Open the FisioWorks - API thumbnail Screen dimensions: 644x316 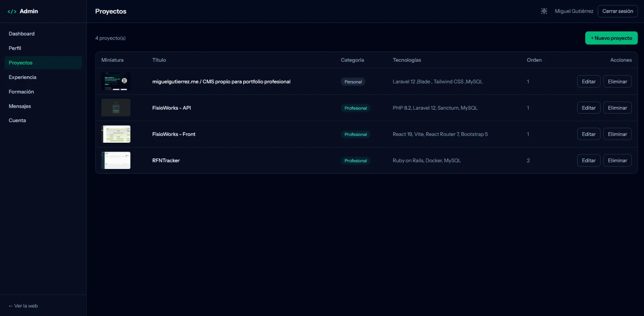[x=116, y=108]
